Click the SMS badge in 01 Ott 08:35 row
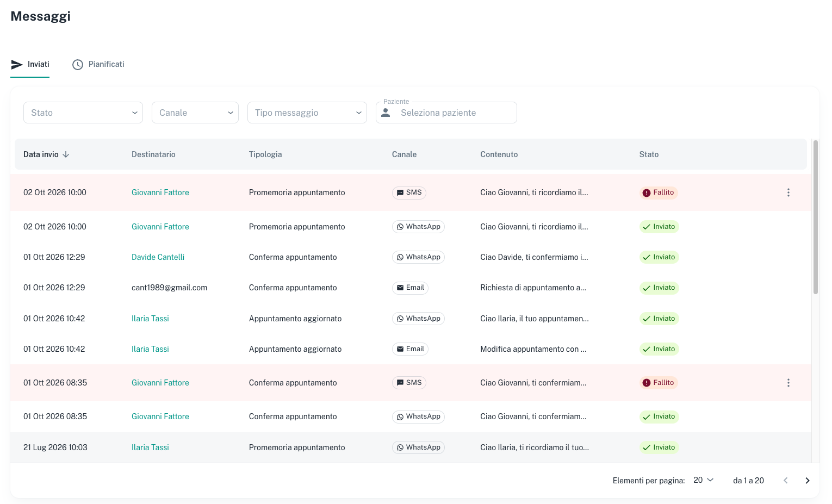The height and width of the screenshot is (504, 832). coord(409,383)
